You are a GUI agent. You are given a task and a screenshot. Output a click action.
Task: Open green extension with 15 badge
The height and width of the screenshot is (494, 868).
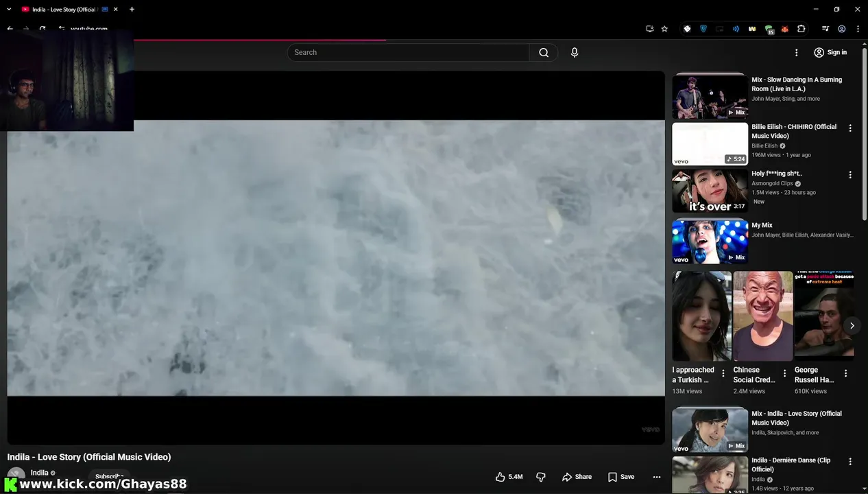[769, 30]
